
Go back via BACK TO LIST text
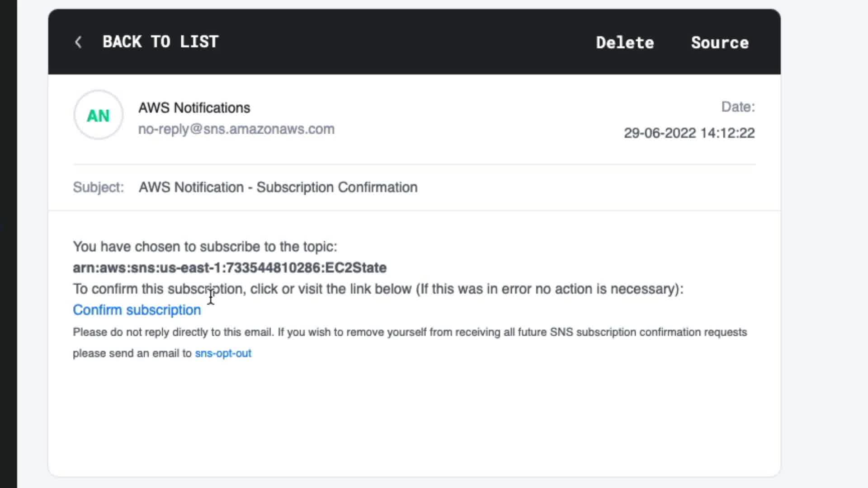click(160, 42)
